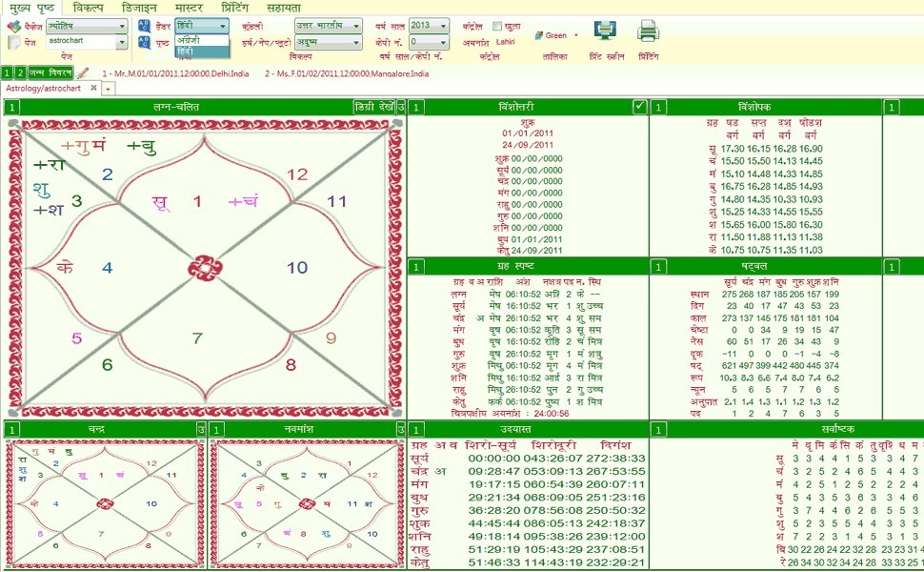
Task: Open the कॉपी नं. 0 dropdown
Action: click(x=429, y=42)
